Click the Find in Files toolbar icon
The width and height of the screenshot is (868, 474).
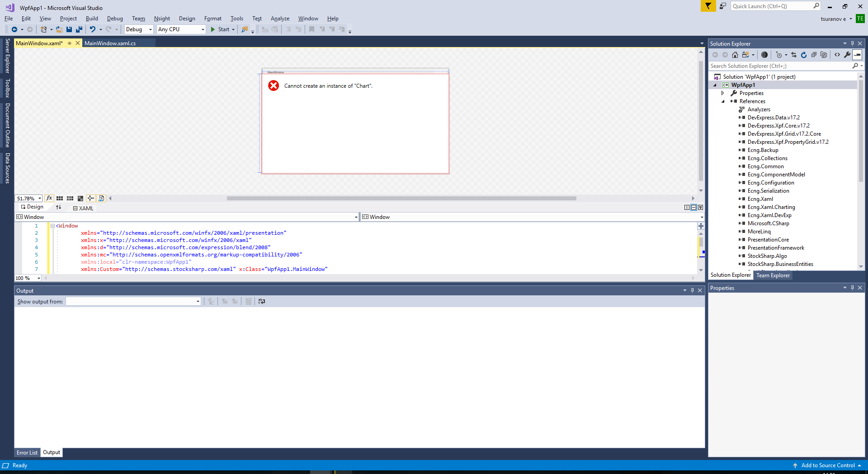tap(245, 29)
